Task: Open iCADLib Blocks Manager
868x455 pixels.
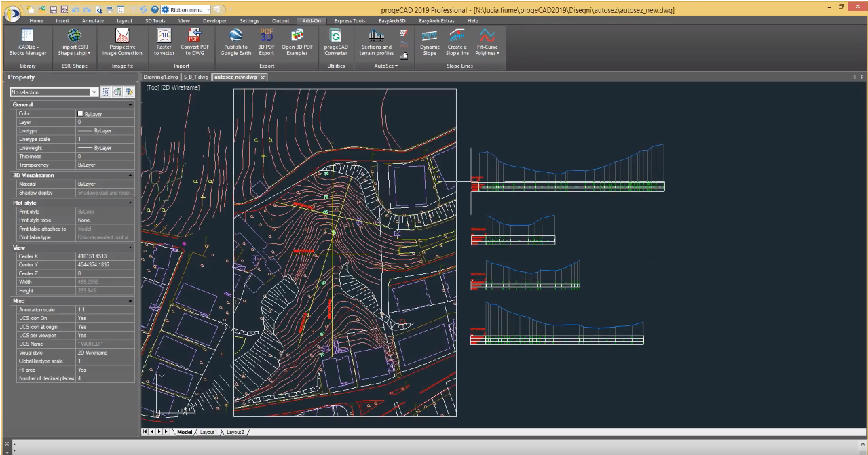Action: pyautogui.click(x=27, y=42)
